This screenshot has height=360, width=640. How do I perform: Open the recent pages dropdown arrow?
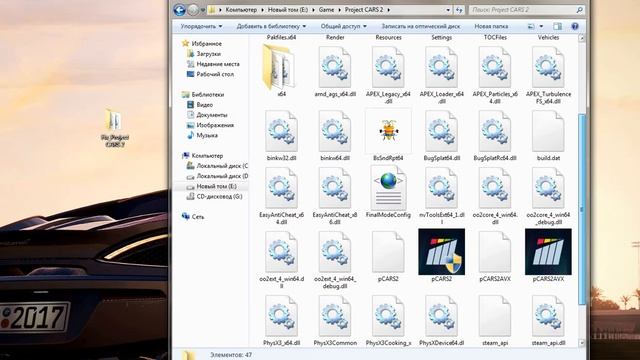(x=202, y=10)
